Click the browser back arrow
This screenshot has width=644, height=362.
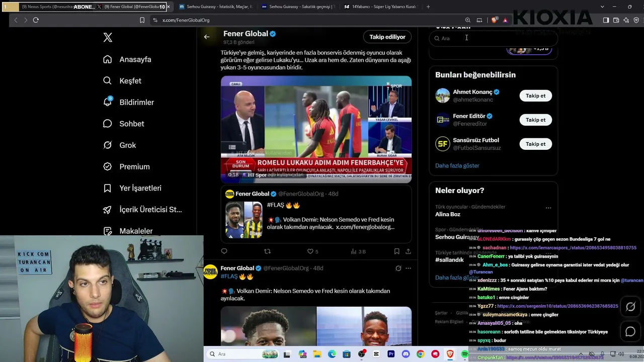16,20
